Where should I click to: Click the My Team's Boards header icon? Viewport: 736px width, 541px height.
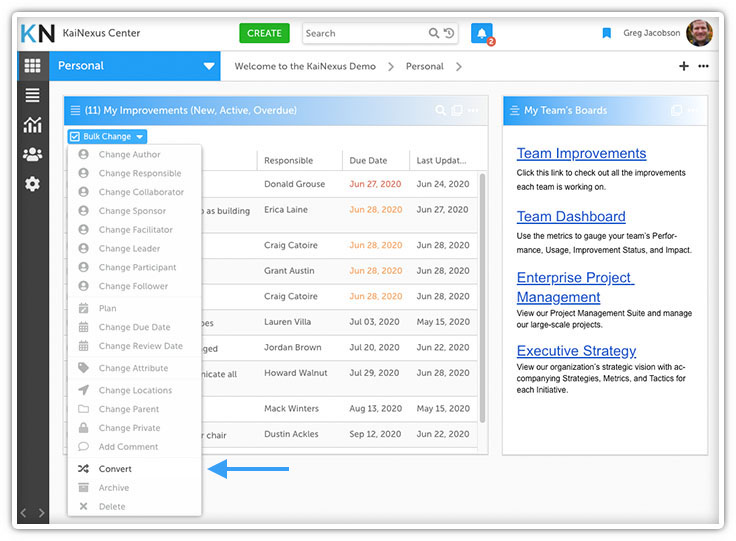pyautogui.click(x=514, y=110)
